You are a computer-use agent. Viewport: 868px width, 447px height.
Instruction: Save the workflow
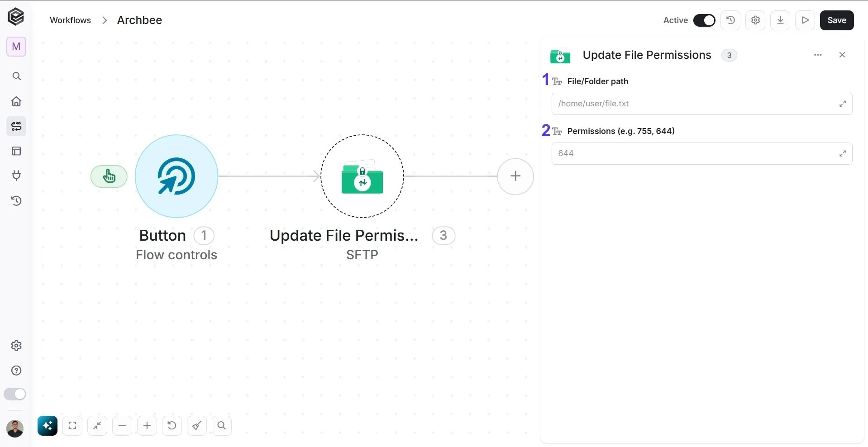point(837,20)
